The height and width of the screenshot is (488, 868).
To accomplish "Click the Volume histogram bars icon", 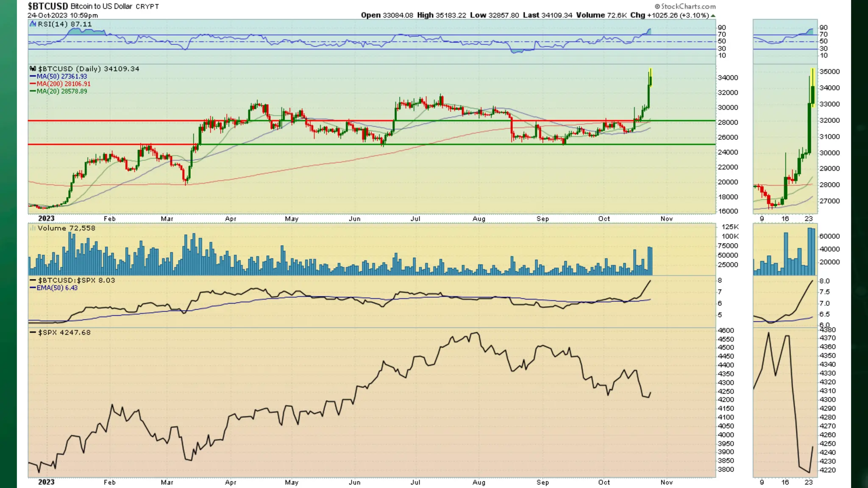I will click(32, 228).
